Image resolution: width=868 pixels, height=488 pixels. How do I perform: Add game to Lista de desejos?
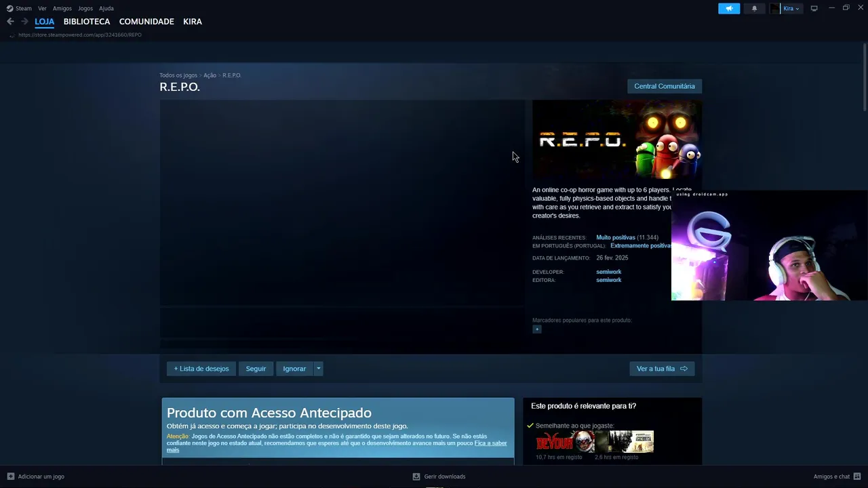pos(201,369)
